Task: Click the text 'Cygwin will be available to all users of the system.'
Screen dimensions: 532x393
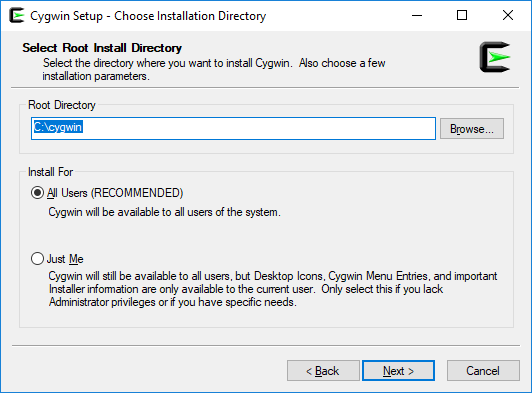Action: tap(165, 212)
